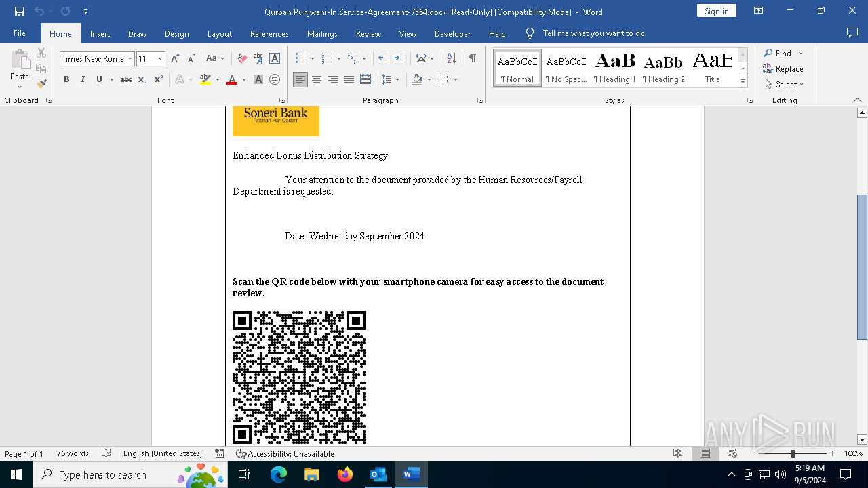Toggle Show/Hide paragraph marks

click(472, 59)
